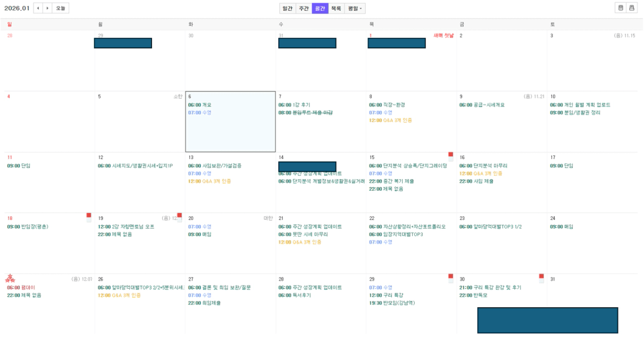
Task: Open the 06:00 직장~환경 event
Action: point(387,105)
